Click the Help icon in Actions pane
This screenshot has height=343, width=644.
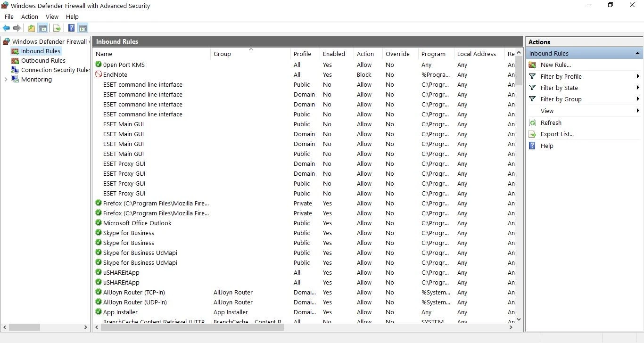pos(532,146)
